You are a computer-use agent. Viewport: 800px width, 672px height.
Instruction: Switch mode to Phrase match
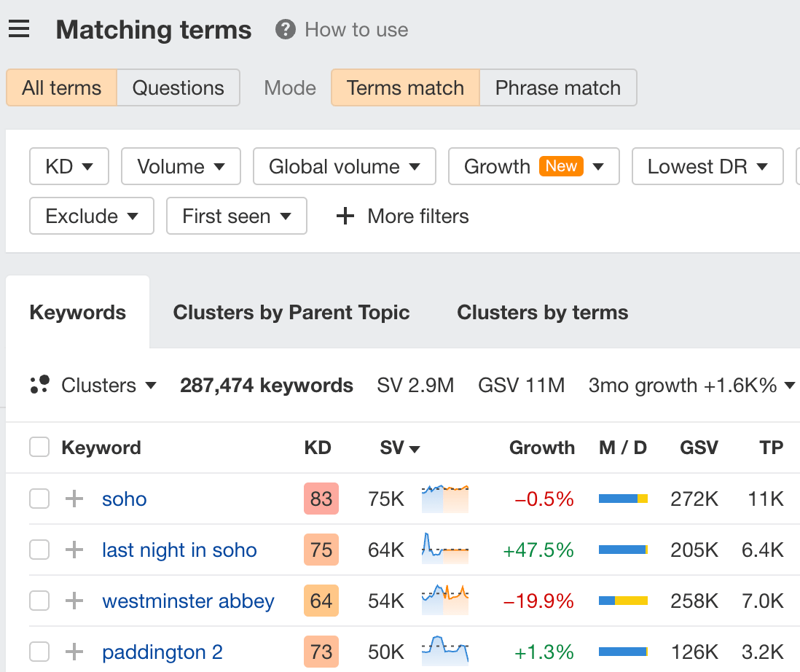[557, 87]
